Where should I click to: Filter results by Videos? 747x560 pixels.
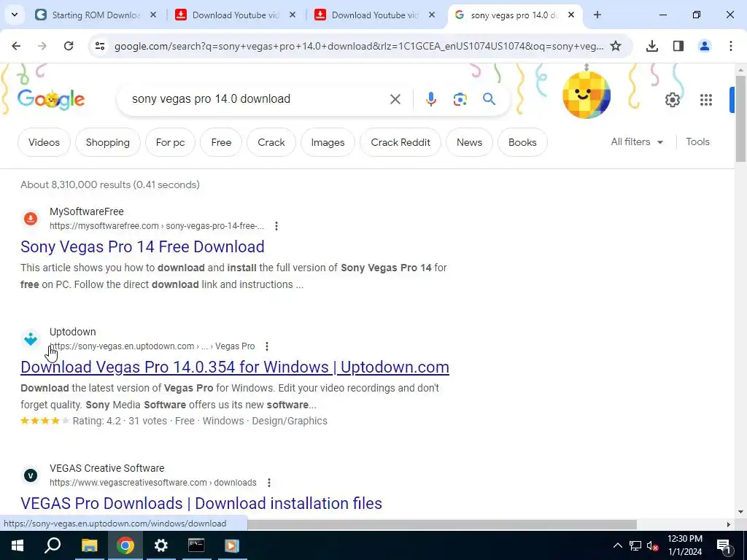(44, 142)
